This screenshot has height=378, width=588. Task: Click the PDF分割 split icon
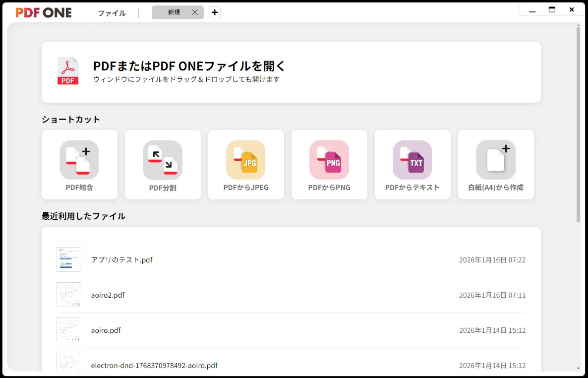(163, 160)
